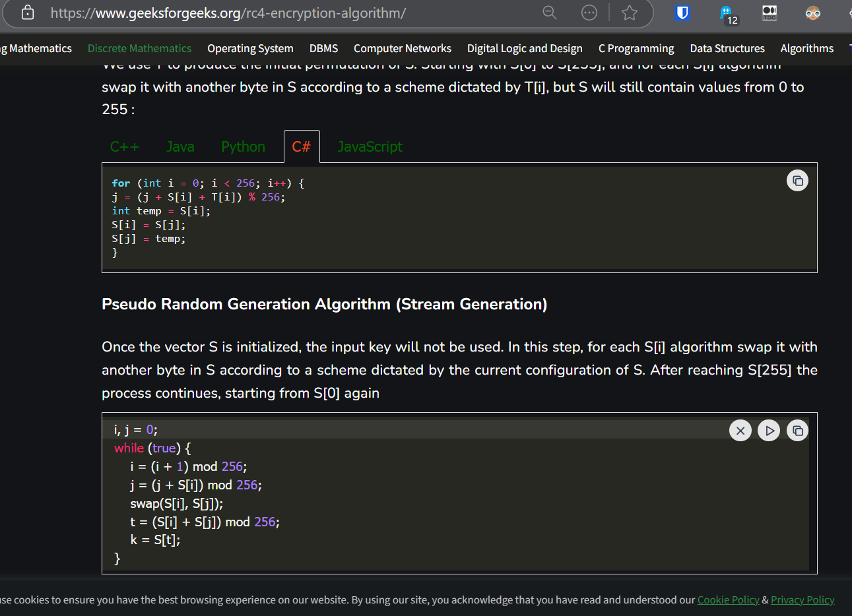852x616 pixels.
Task: Switch to the Java code tab
Action: (180, 147)
